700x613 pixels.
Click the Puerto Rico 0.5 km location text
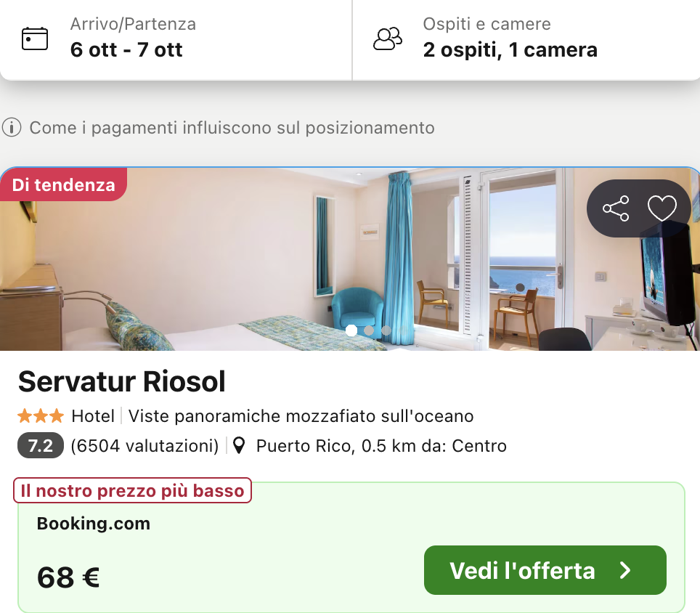(381, 445)
